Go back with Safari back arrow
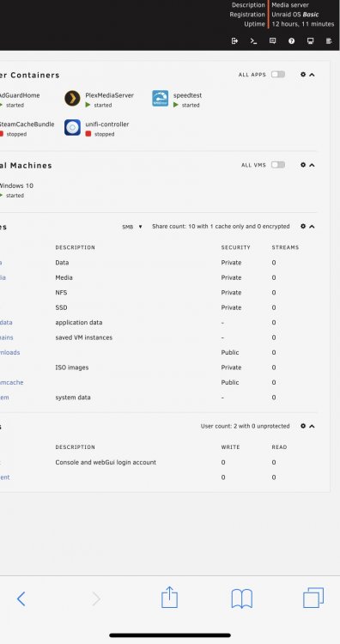 tap(21, 598)
